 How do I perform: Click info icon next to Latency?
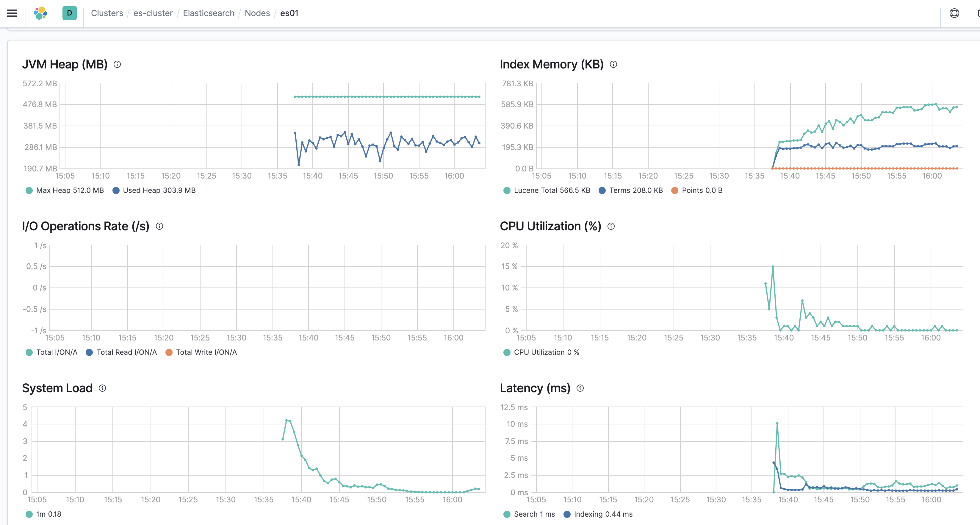[x=580, y=388]
